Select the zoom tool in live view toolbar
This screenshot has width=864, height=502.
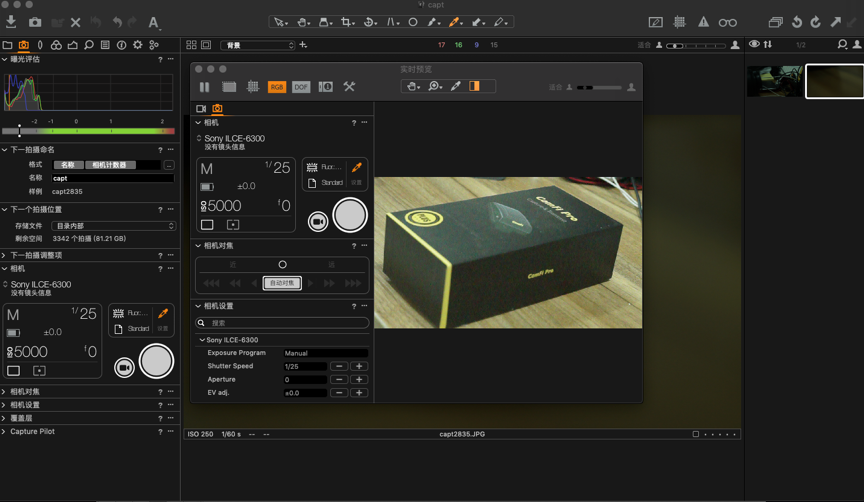pyautogui.click(x=435, y=86)
